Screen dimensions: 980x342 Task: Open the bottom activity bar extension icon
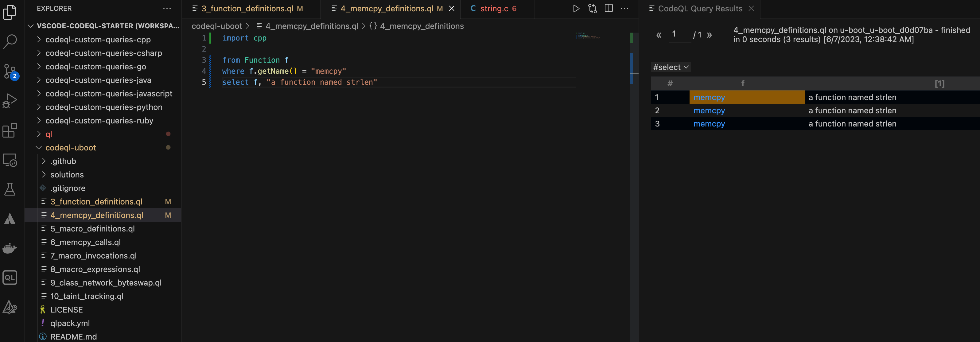point(10,307)
